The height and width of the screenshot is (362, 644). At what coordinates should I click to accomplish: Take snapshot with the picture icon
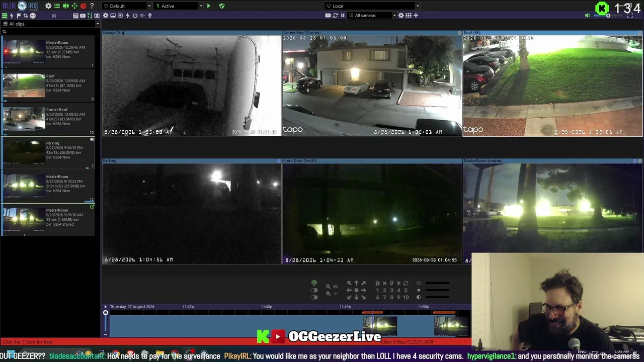pos(113,16)
